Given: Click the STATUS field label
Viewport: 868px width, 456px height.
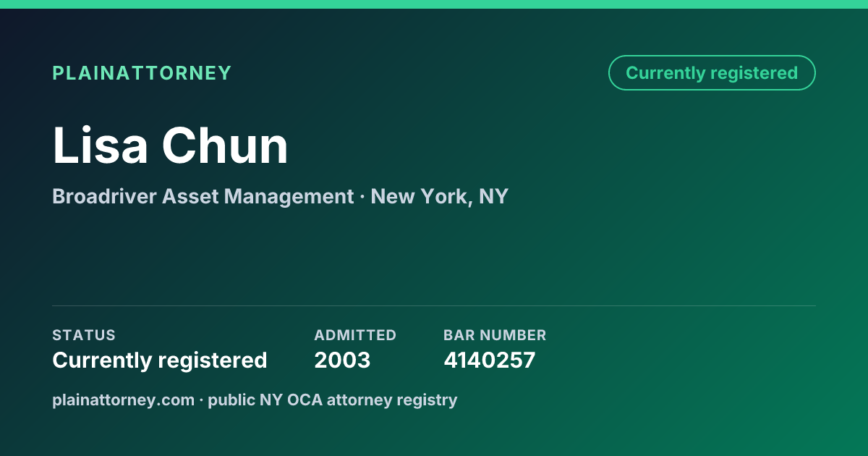Looking at the screenshot, I should (84, 335).
